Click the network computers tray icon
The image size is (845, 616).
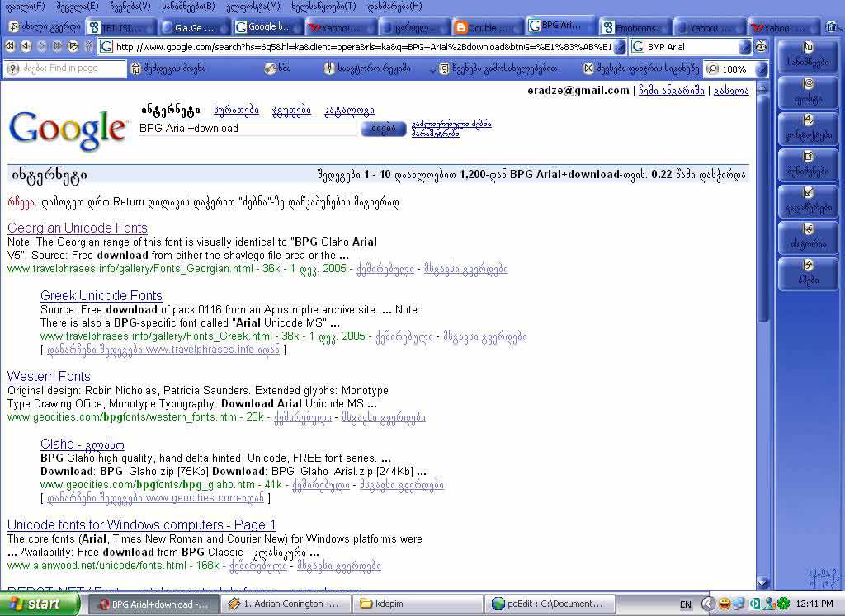tap(737, 604)
